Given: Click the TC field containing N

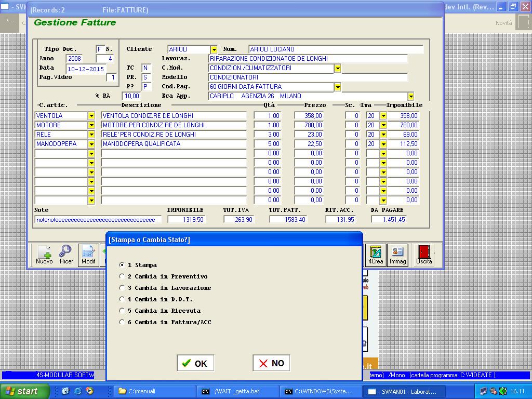Looking at the screenshot, I should click(x=146, y=68).
